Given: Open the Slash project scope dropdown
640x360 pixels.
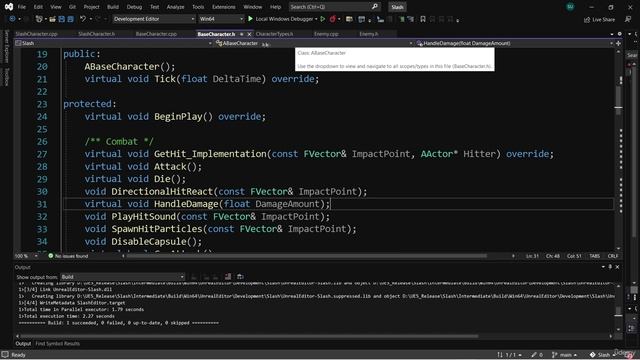Looking at the screenshot, I should click(x=113, y=43).
